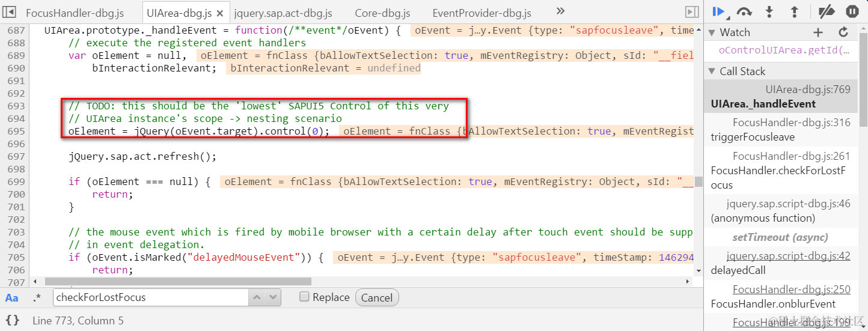The image size is (868, 331).
Task: Set breakpoint on line 697
Action: [16, 156]
